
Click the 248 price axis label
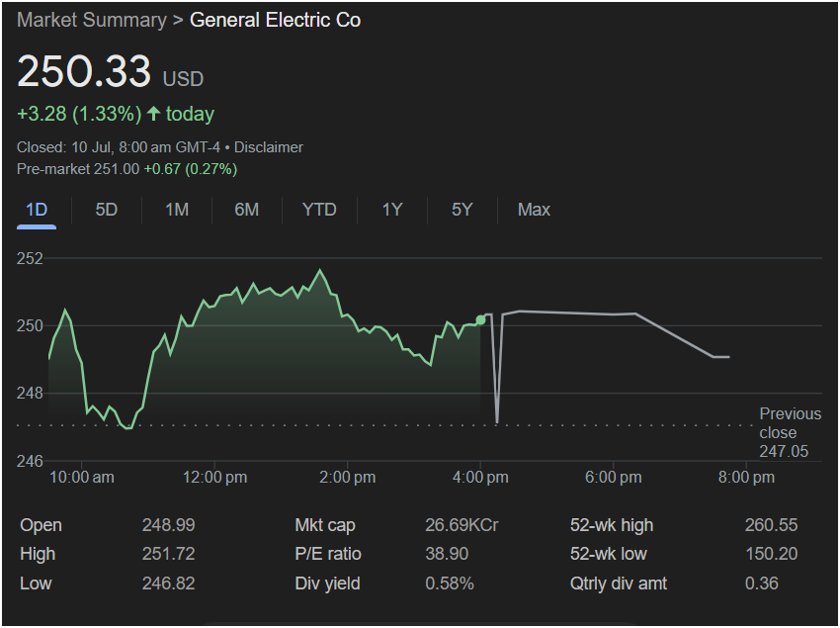click(30, 393)
